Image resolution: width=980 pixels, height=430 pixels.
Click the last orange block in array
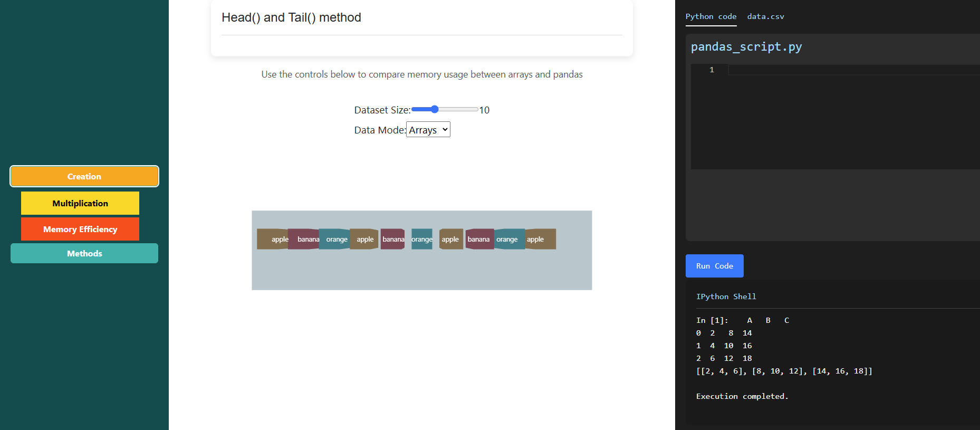[x=510, y=239]
